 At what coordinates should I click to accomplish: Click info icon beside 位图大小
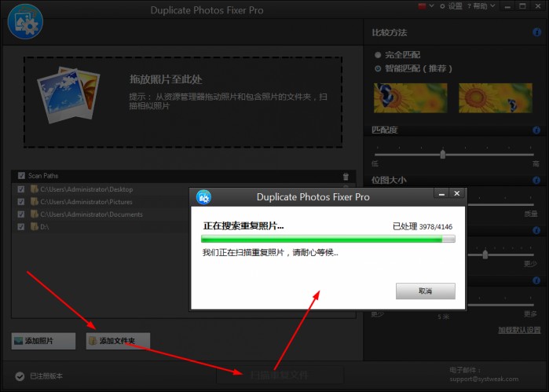(536, 180)
